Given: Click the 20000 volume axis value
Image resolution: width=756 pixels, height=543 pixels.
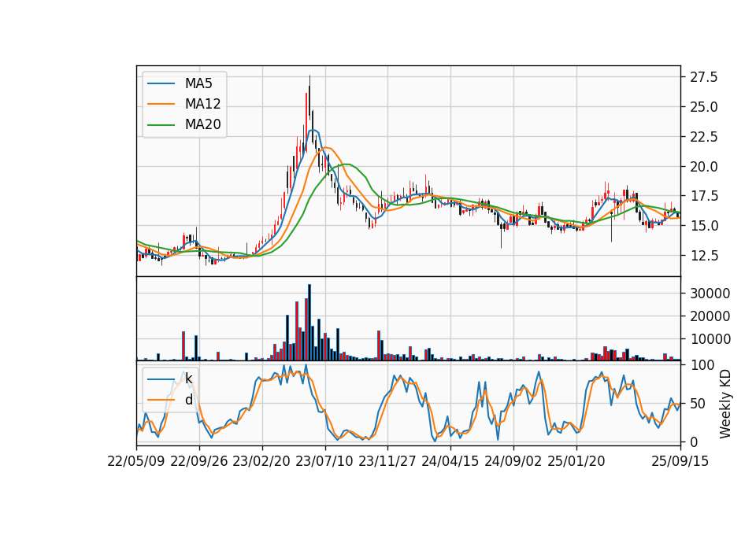Looking at the screenshot, I should tap(710, 316).
